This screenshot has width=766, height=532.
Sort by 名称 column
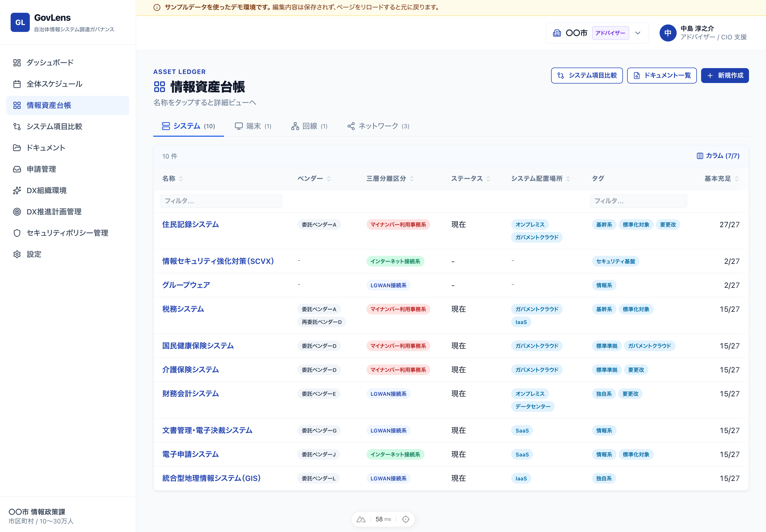pyautogui.click(x=172, y=179)
